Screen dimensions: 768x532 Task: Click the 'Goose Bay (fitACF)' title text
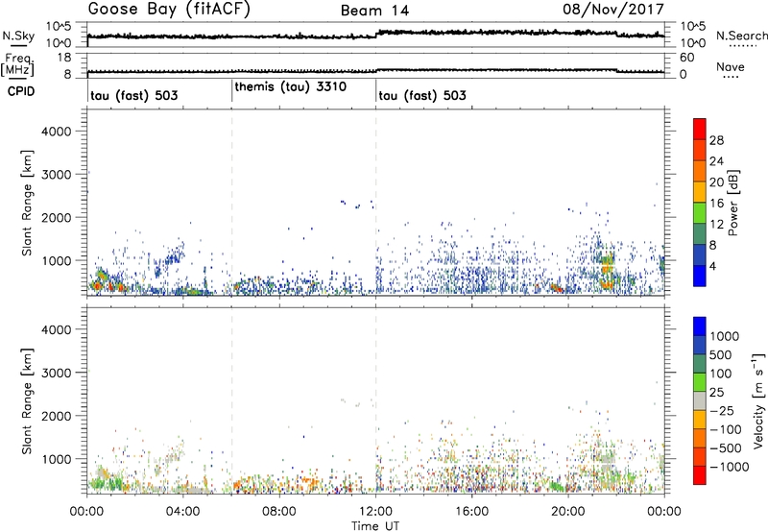(169, 9)
